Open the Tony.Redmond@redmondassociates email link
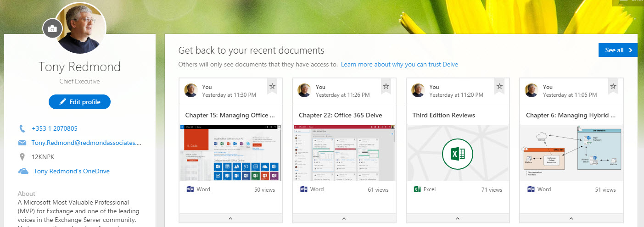 [86, 143]
